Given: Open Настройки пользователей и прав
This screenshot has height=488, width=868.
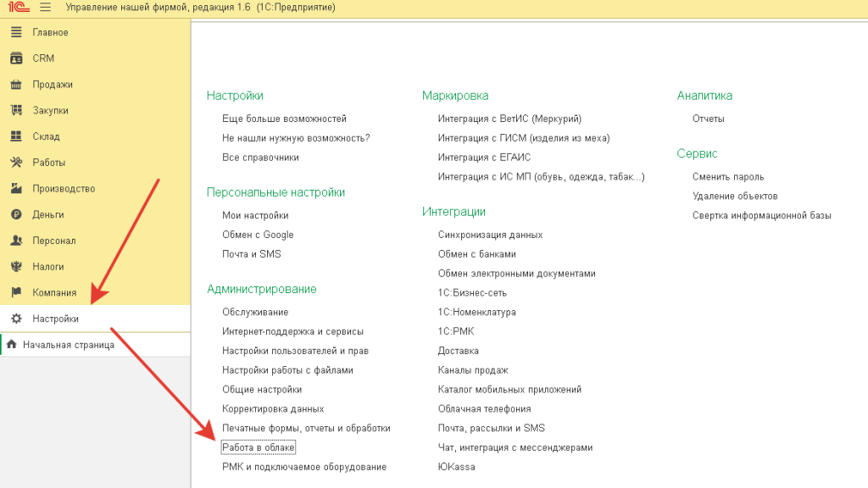Looking at the screenshot, I should [x=295, y=351].
